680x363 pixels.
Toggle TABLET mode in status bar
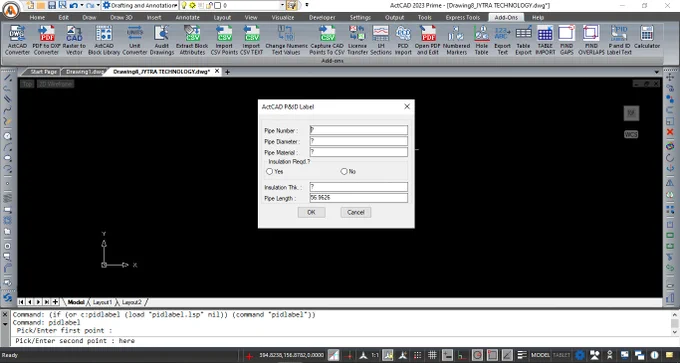point(561,355)
